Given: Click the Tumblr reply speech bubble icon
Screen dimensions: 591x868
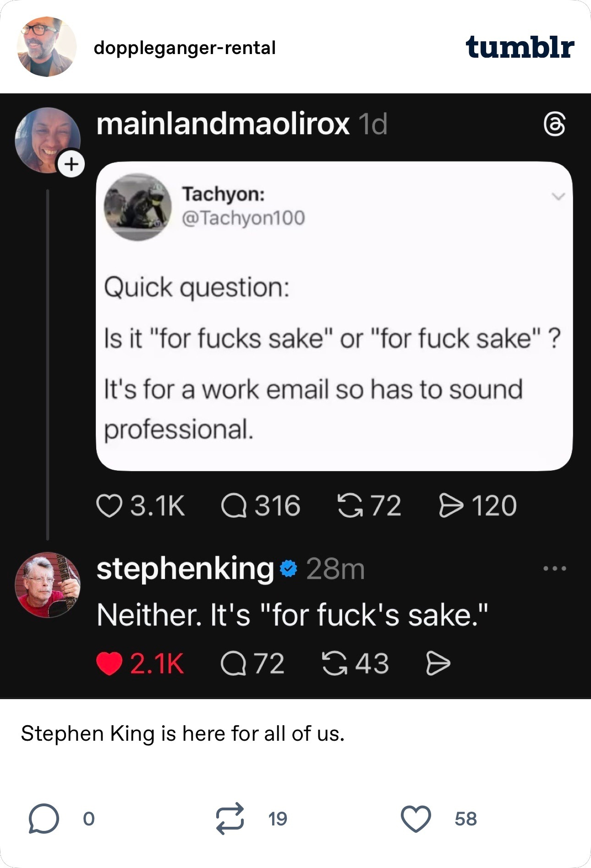Looking at the screenshot, I should click(x=44, y=819).
